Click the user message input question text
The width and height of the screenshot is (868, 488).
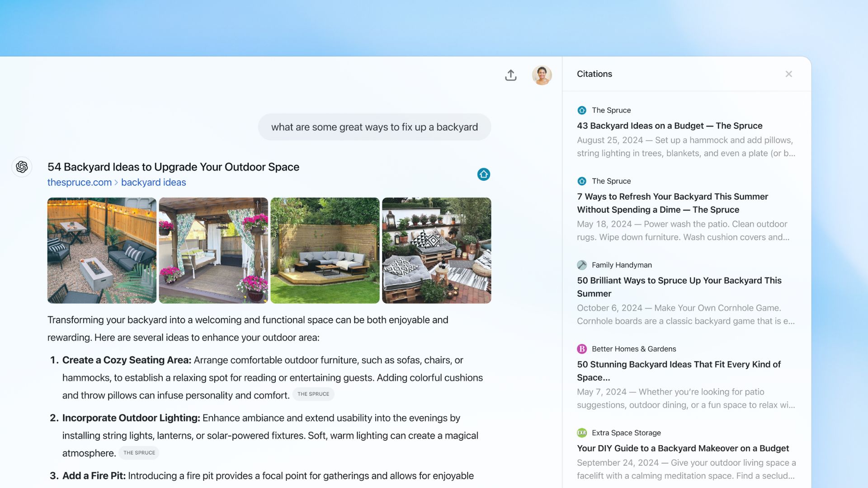374,127
